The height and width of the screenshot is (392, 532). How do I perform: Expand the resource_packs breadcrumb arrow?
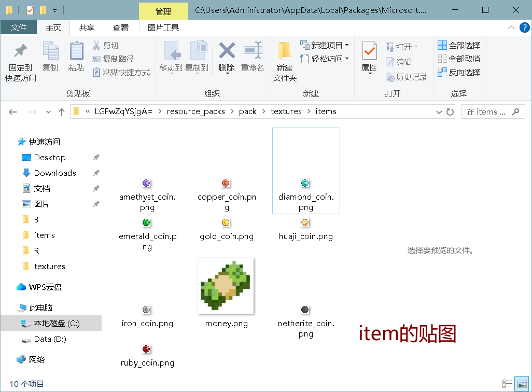point(232,111)
